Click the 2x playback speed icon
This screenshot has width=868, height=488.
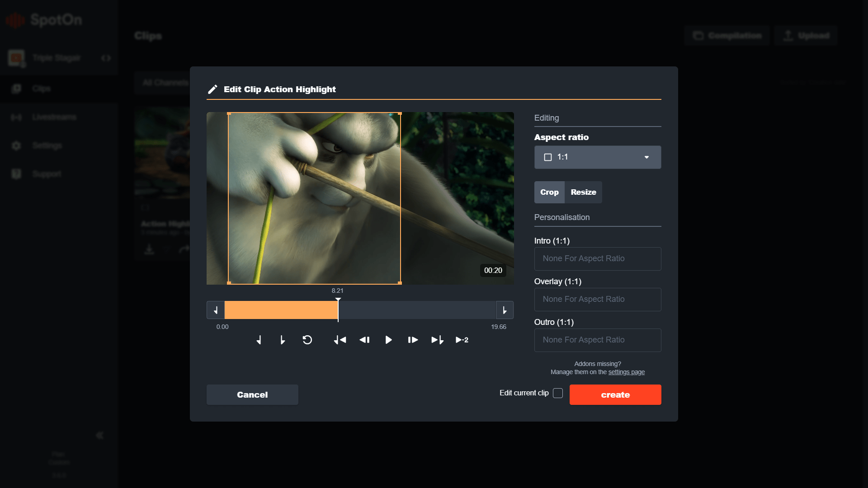coord(462,340)
